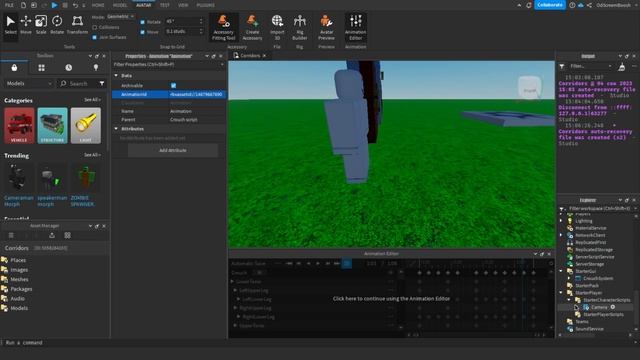
Task: Pick the Rotate tool
Action: pos(57,25)
